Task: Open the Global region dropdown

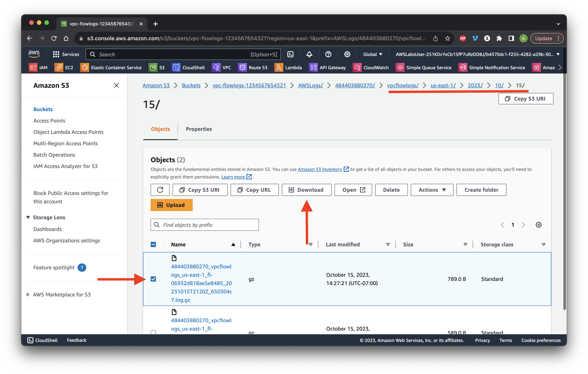Action: [372, 54]
